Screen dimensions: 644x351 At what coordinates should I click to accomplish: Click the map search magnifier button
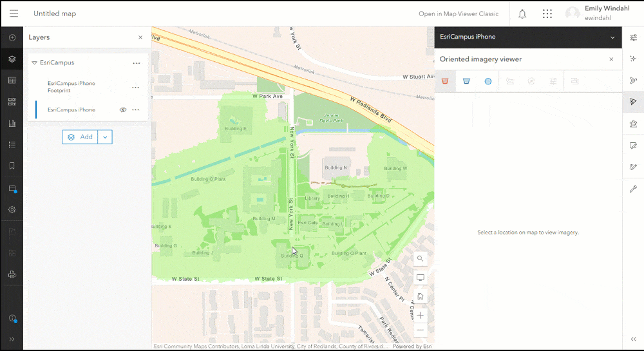420,259
